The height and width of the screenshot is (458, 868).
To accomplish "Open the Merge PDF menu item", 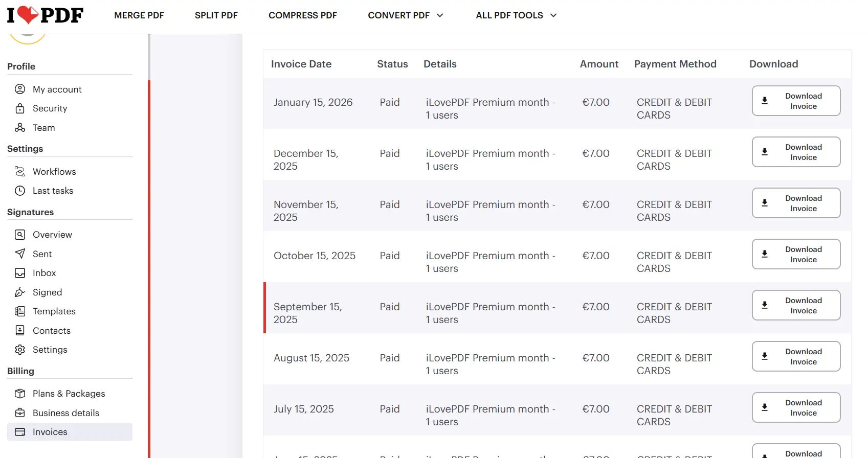I will (139, 15).
